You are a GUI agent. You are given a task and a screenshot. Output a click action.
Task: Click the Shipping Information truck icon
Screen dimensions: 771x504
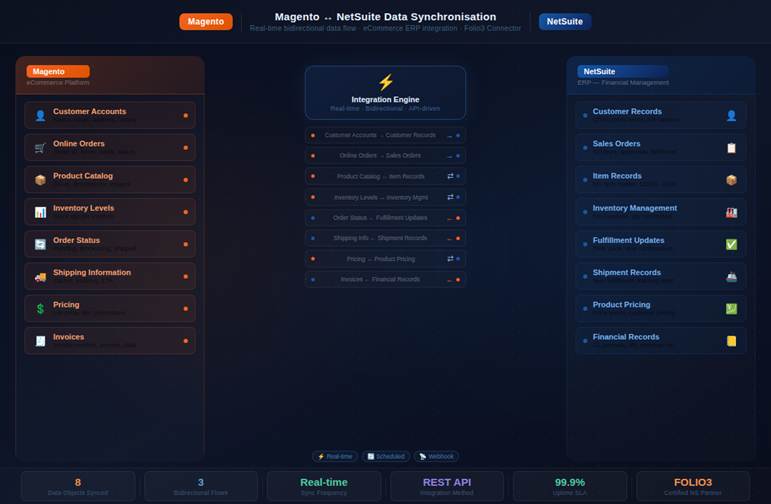point(40,276)
